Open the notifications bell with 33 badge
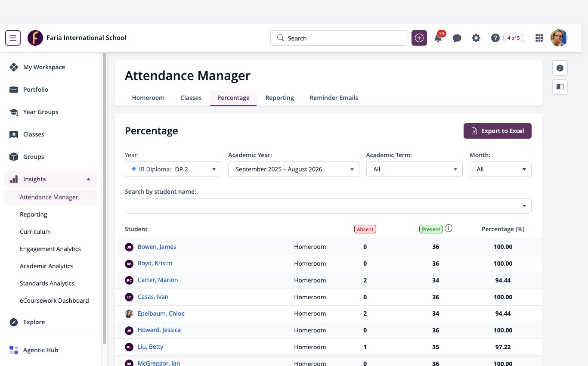The height and width of the screenshot is (366, 588). 439,37
